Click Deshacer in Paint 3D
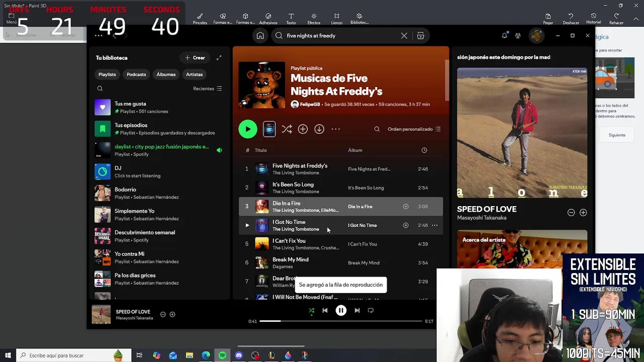 click(571, 19)
